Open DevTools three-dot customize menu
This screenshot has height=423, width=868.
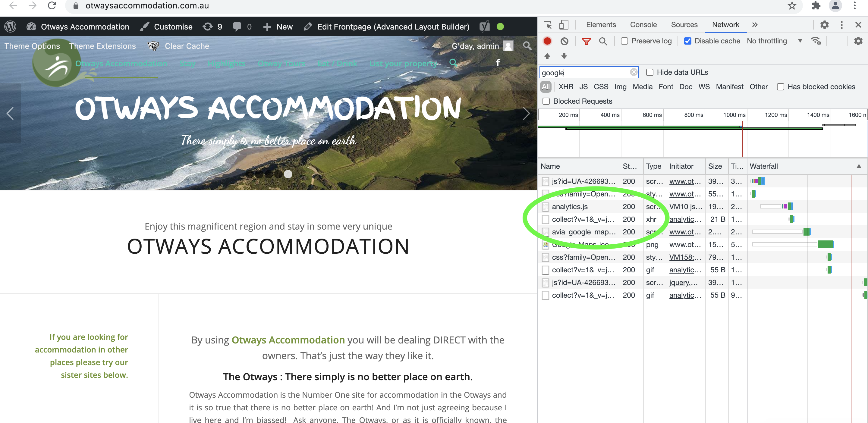click(842, 25)
